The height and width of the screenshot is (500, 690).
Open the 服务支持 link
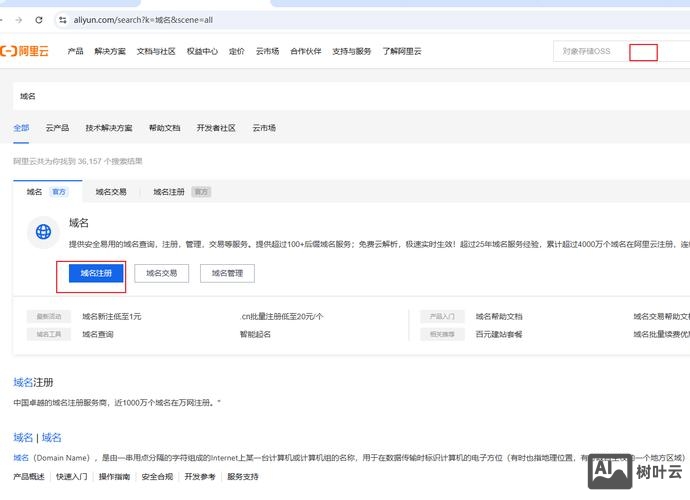pos(243,477)
